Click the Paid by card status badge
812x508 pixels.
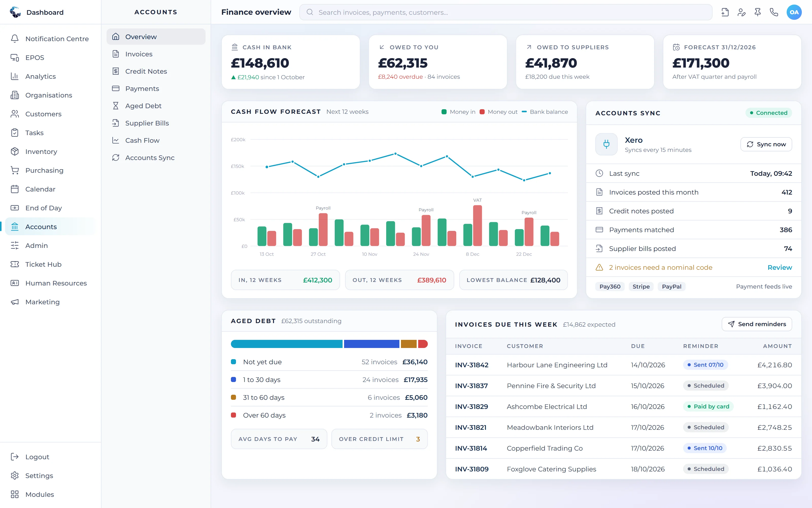click(x=708, y=407)
